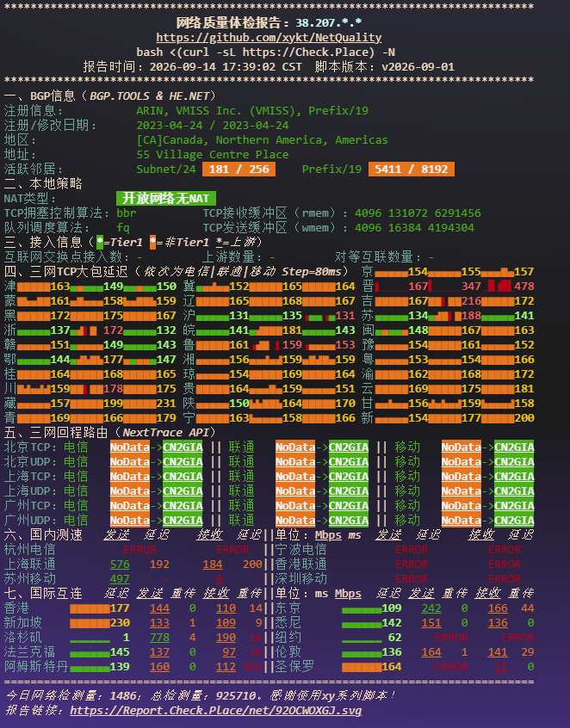Click the report time 2026-09-14 17:39:02 CST
This screenshot has width=570, height=728.
pyautogui.click(x=226, y=67)
